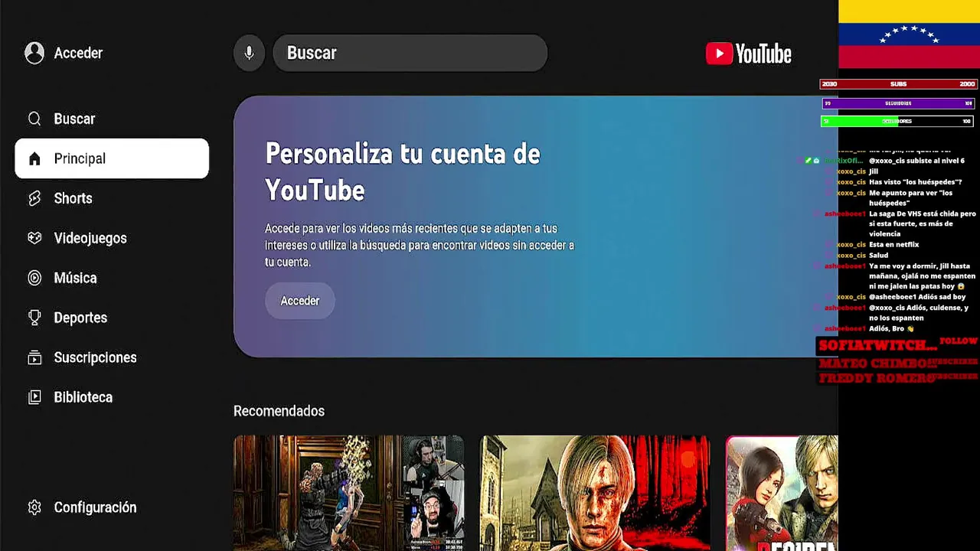Click the YouTube logo
This screenshot has height=551, width=980.
tap(748, 54)
